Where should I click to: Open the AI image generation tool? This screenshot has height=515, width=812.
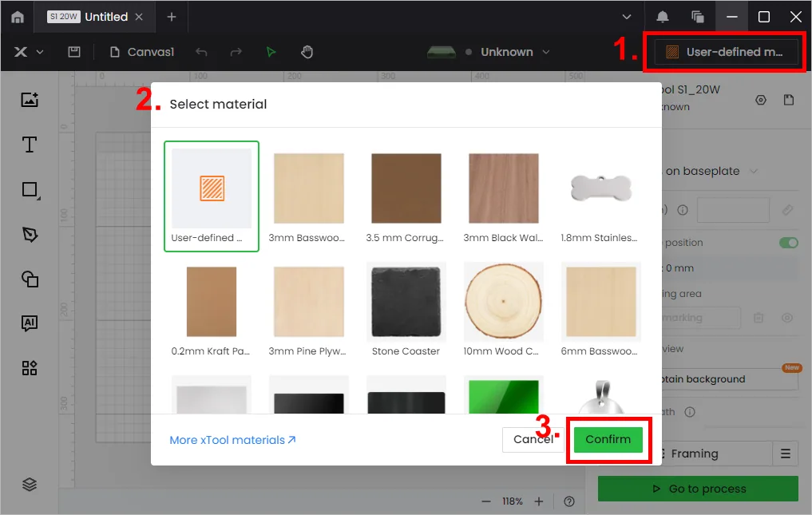[30, 323]
